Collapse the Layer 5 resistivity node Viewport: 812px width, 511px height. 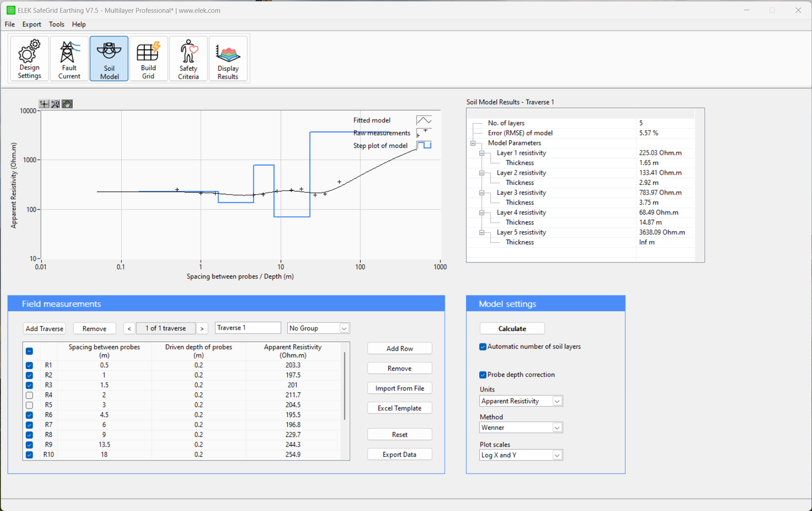pos(482,233)
